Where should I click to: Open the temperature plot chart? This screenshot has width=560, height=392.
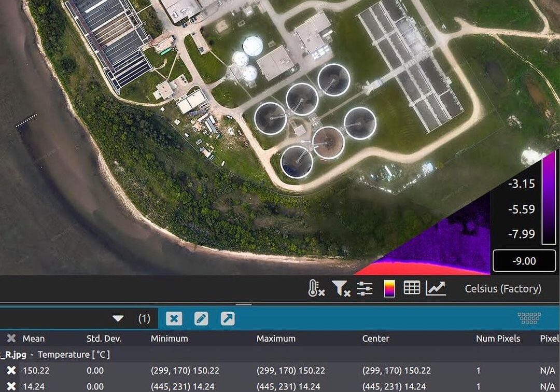[437, 288]
